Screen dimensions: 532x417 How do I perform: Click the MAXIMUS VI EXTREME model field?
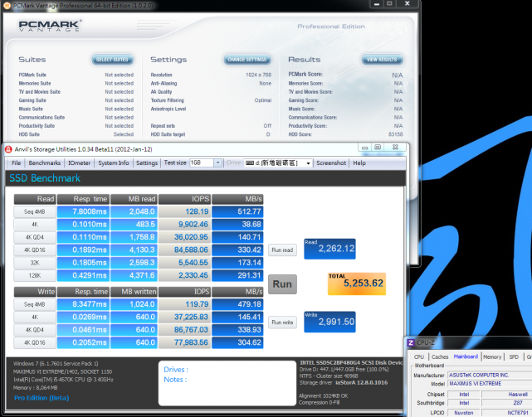490,384
